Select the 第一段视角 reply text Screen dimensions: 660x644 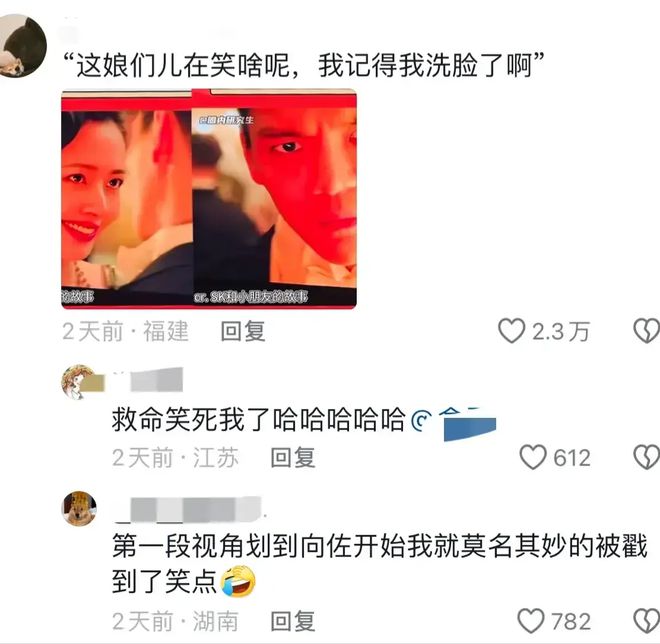click(x=380, y=564)
